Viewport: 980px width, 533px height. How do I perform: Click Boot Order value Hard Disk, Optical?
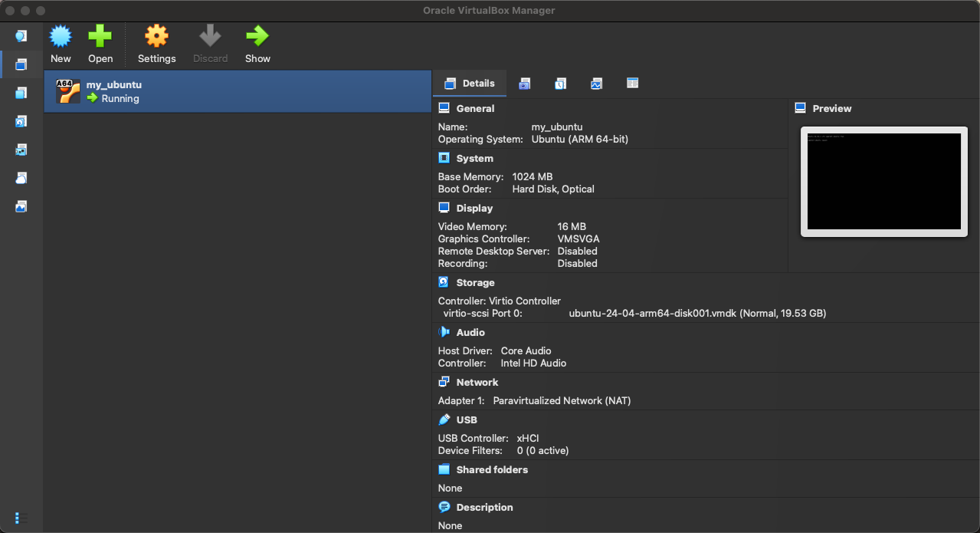coord(553,189)
